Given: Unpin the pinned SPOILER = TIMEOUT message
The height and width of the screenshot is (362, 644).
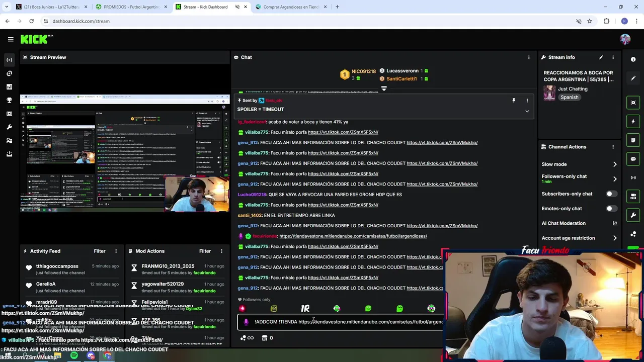Looking at the screenshot, I should (x=514, y=101).
